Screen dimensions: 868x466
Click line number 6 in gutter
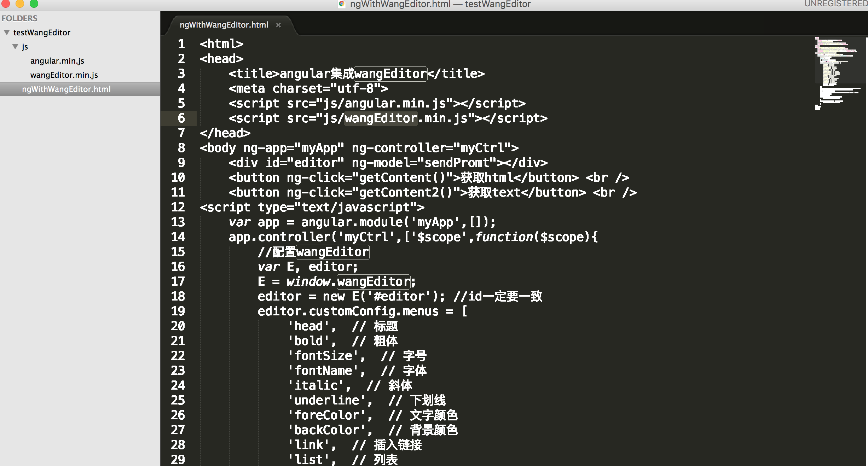181,118
